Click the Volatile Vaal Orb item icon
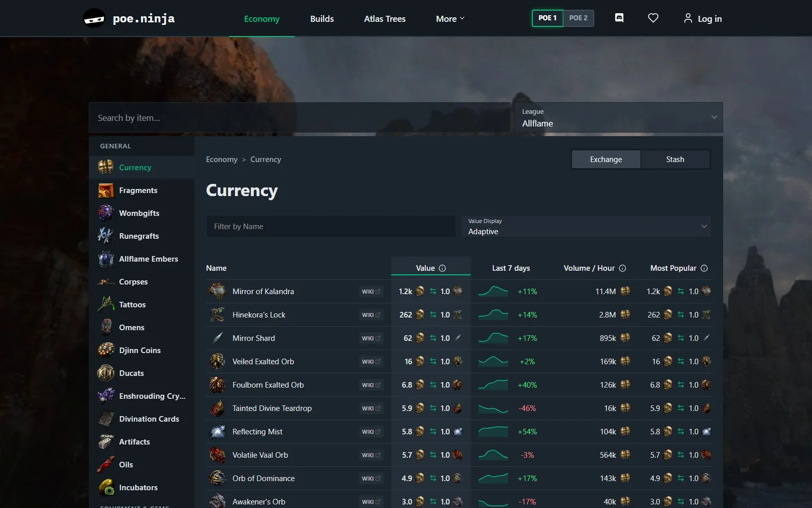The height and width of the screenshot is (508, 812). click(x=218, y=455)
